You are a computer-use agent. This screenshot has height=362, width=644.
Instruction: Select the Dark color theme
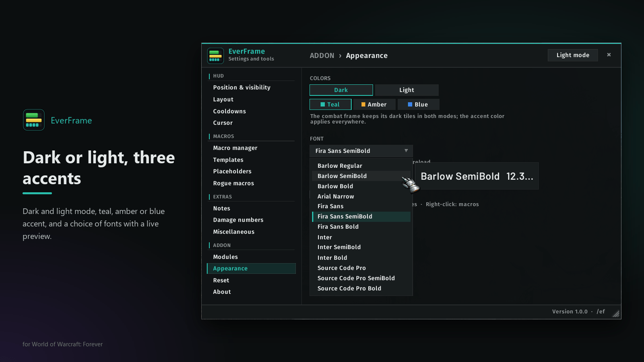(x=341, y=90)
